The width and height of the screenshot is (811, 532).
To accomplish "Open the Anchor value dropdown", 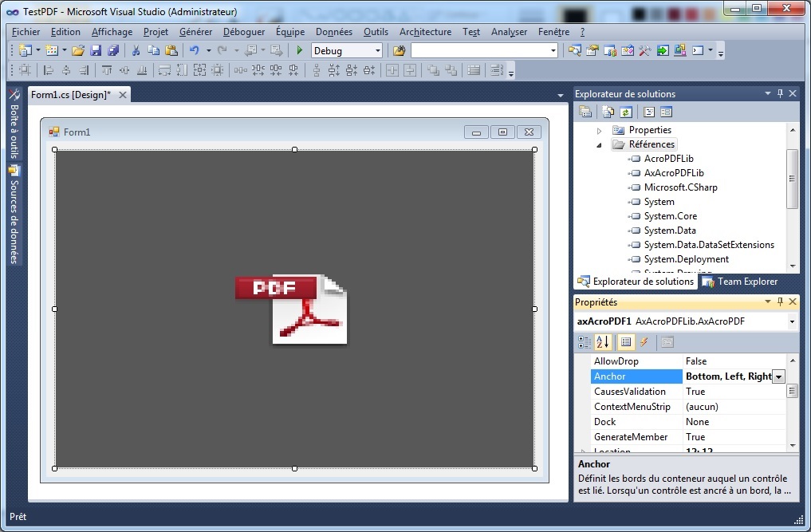I will coord(777,376).
